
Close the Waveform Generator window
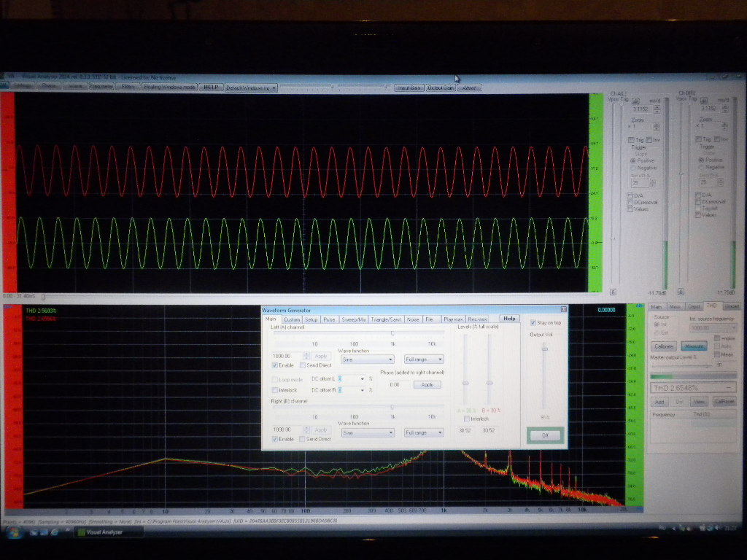click(563, 309)
